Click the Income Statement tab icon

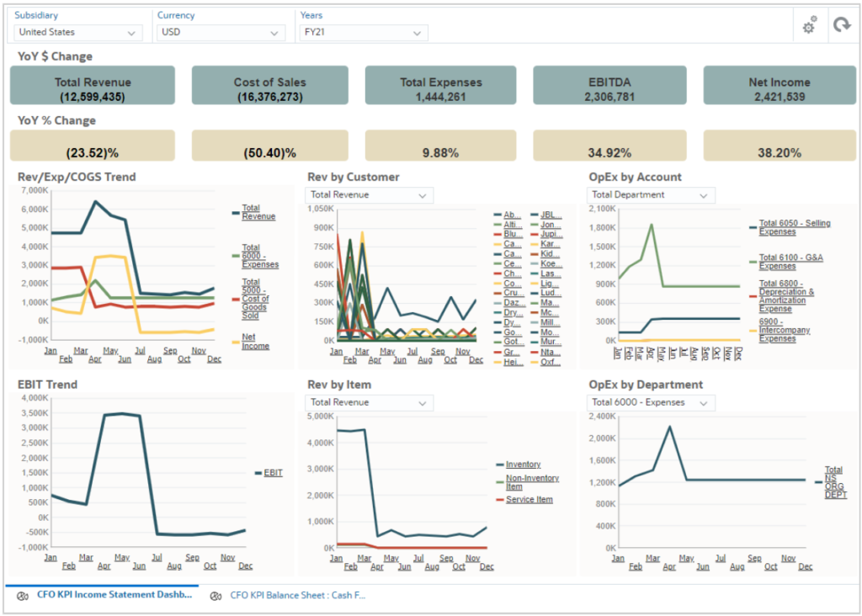tap(22, 595)
